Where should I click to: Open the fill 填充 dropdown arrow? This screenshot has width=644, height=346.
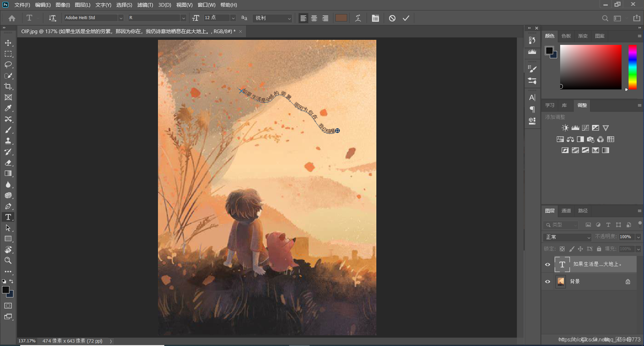coord(639,249)
